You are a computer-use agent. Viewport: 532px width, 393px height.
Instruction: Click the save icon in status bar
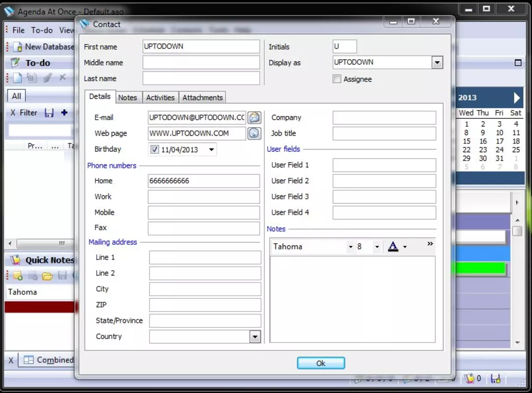tap(496, 378)
